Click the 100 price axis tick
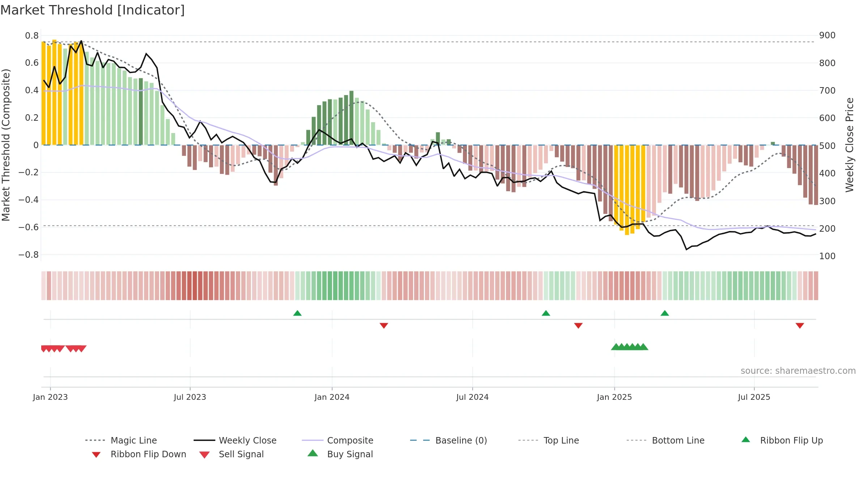868x488 pixels. tap(827, 256)
